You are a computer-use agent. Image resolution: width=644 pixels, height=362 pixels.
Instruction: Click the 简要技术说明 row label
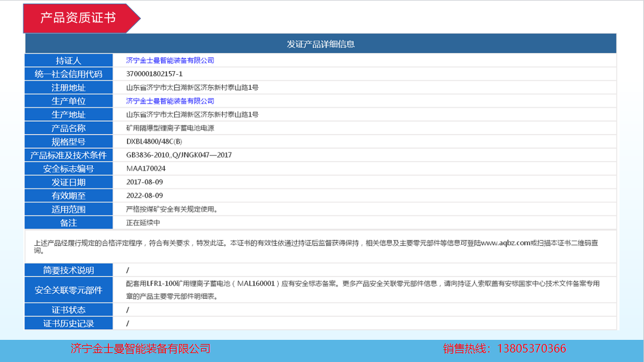[68, 270]
